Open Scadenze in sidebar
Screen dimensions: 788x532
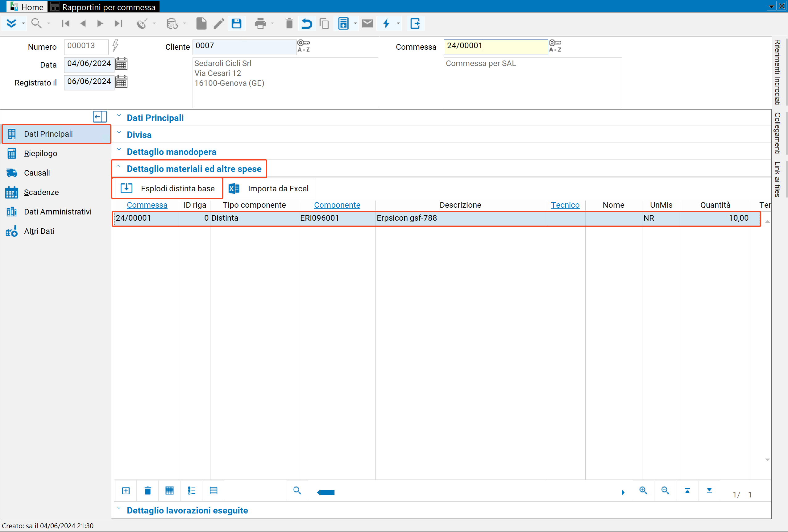[41, 192]
